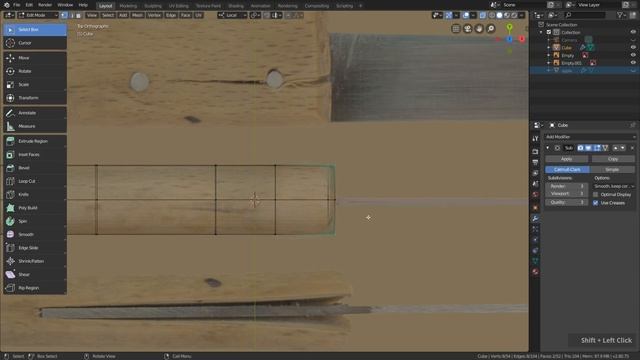Open the Tool properties tab
Screen dimensions: 640x360
pos(535,139)
